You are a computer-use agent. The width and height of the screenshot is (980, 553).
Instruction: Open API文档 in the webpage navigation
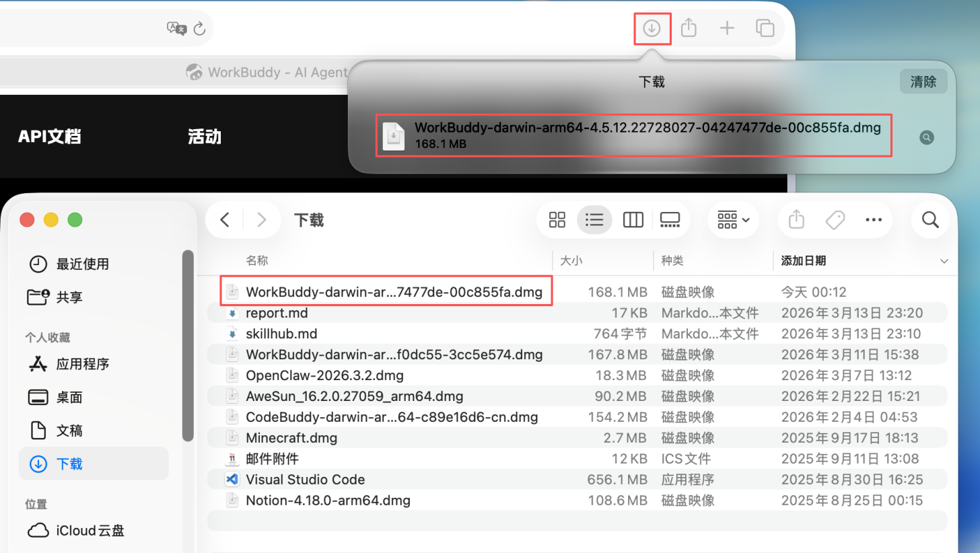[50, 137]
